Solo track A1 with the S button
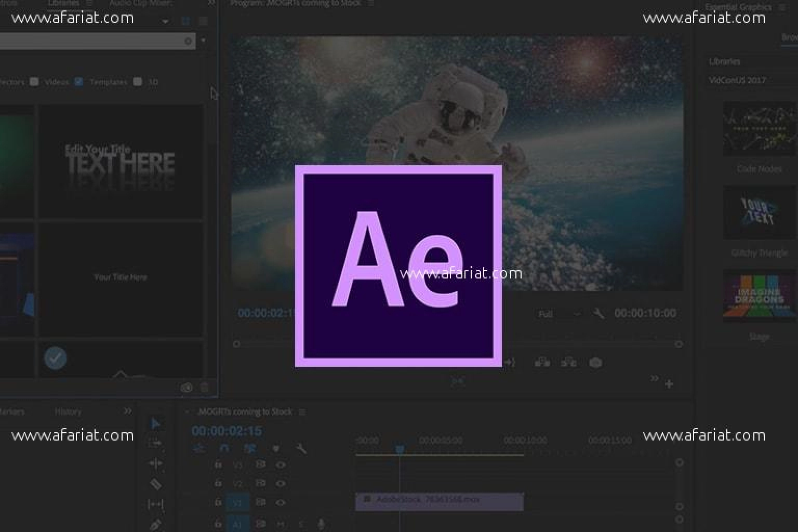The height and width of the screenshot is (532, 798). (300, 524)
